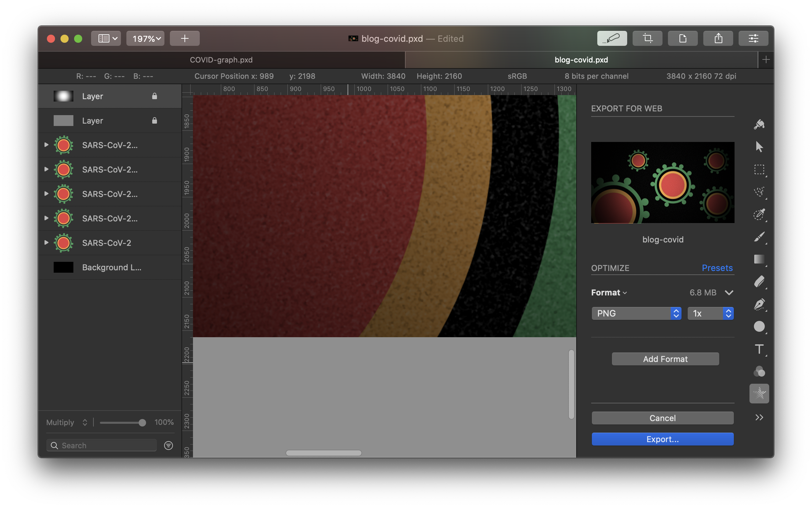Select the Ellipse Shape tool
The height and width of the screenshot is (508, 812).
[x=759, y=327]
